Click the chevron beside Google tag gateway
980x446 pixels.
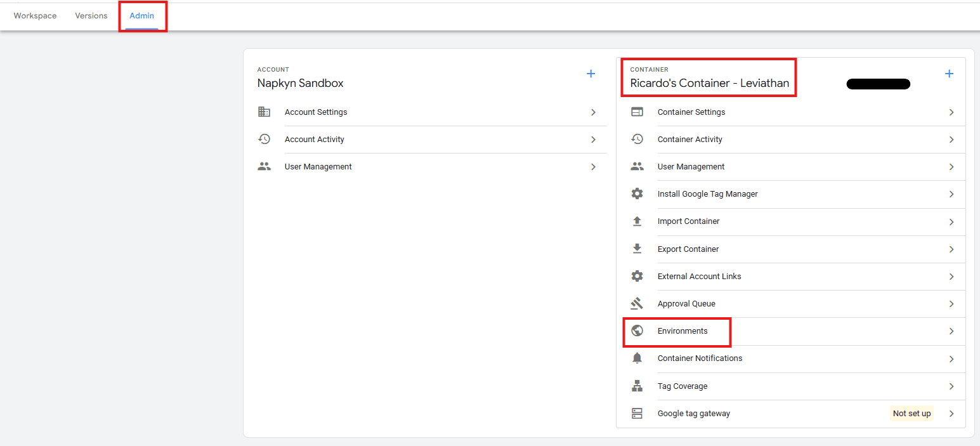coord(951,413)
